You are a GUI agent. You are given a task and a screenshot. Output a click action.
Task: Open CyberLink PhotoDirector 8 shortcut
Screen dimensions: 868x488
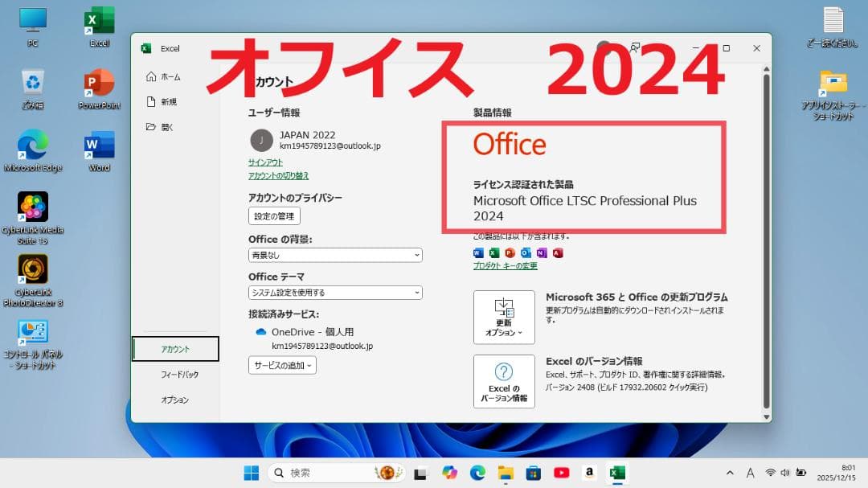[x=33, y=281]
